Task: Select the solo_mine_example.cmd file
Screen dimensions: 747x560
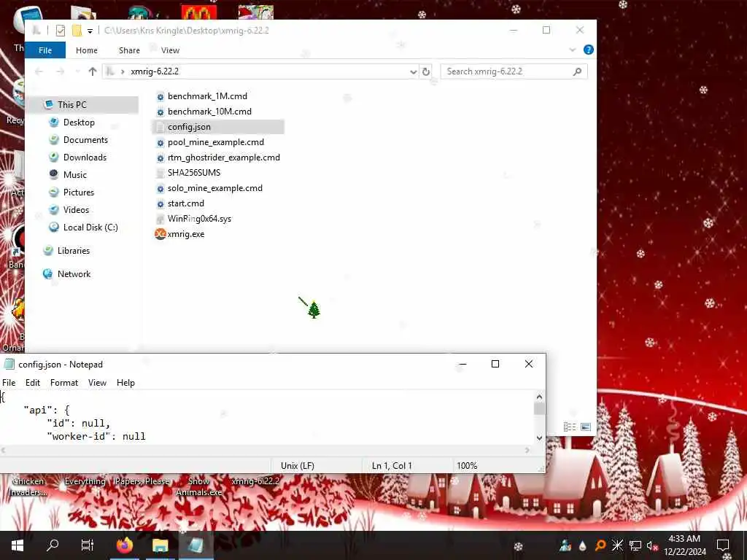Action: pyautogui.click(x=215, y=188)
